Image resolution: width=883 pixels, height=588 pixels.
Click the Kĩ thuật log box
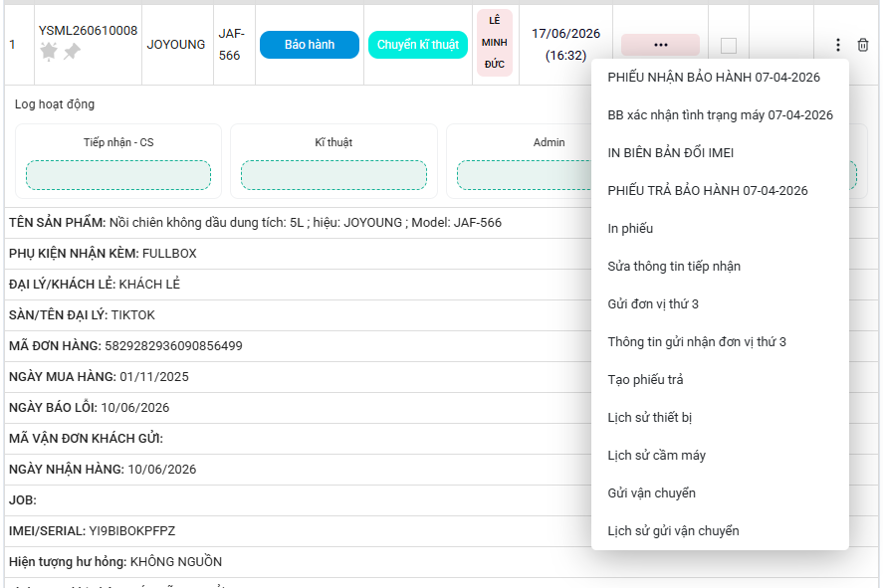(x=333, y=175)
